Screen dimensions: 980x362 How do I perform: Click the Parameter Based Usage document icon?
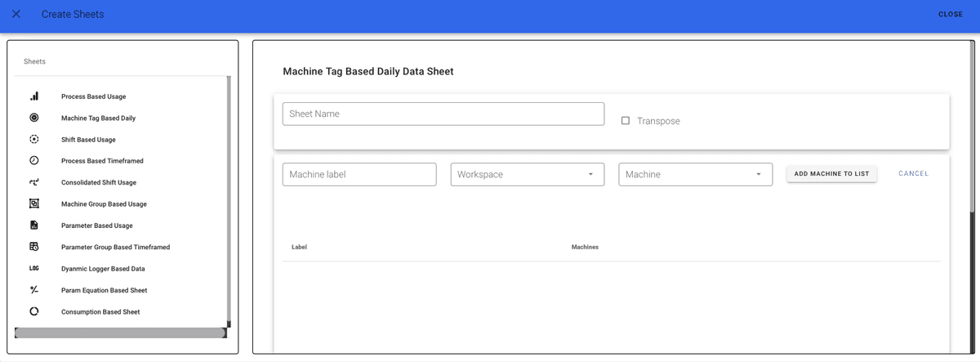pyautogui.click(x=34, y=226)
